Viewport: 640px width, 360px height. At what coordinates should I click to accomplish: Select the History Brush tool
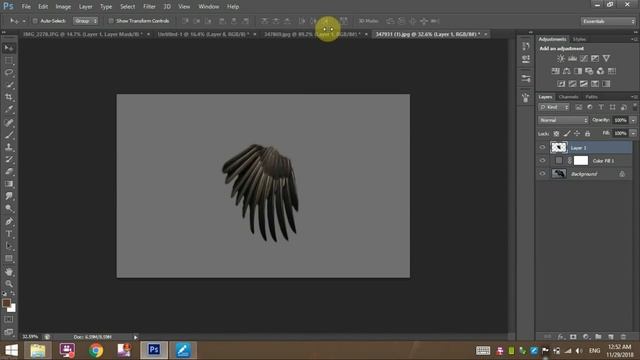pos(9,159)
